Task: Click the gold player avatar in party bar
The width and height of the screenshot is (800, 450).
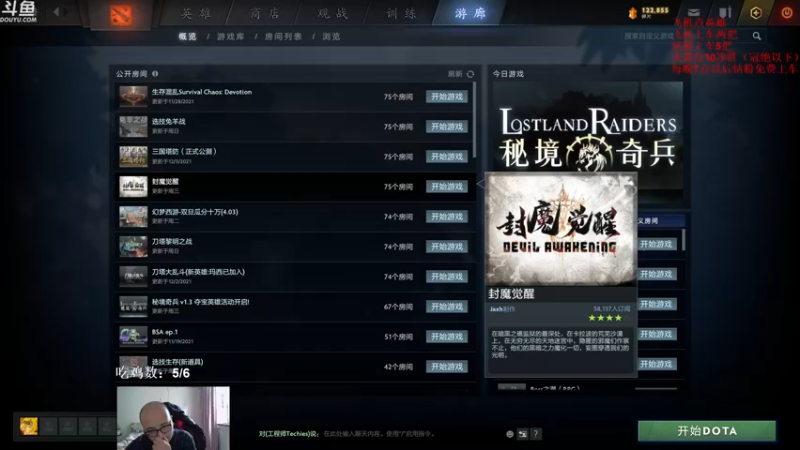Action: coord(29,426)
